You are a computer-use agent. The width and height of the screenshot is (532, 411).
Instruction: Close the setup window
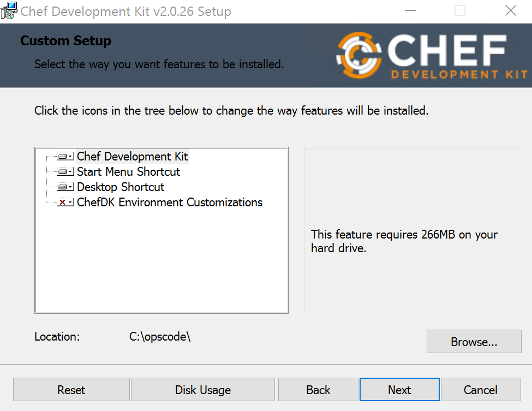[x=510, y=11]
